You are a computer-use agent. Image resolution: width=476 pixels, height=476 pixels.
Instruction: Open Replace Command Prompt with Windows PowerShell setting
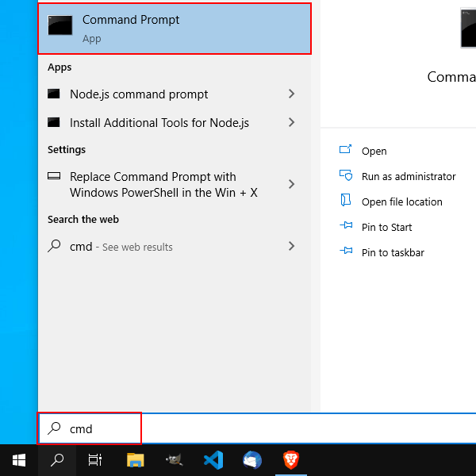point(175,185)
